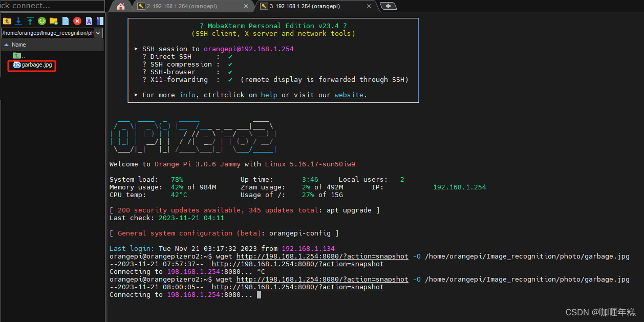
Task: Go to parent directory in SFTP toolbar
Action: tap(7, 21)
